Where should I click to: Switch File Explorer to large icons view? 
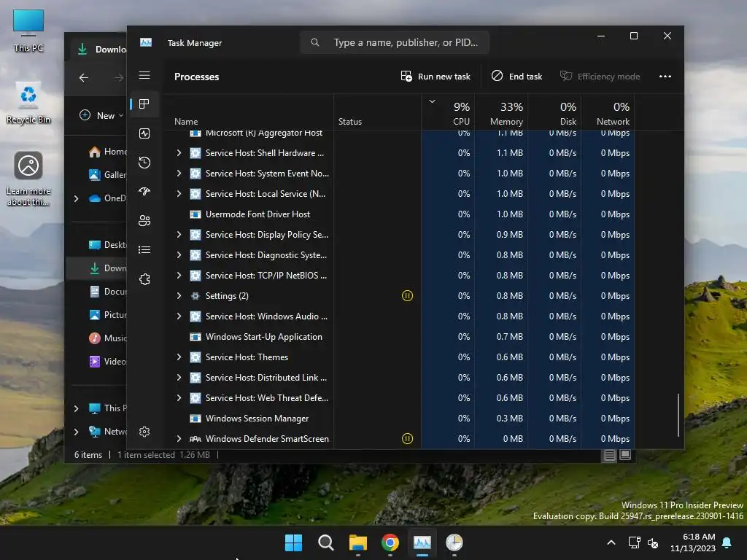[625, 455]
